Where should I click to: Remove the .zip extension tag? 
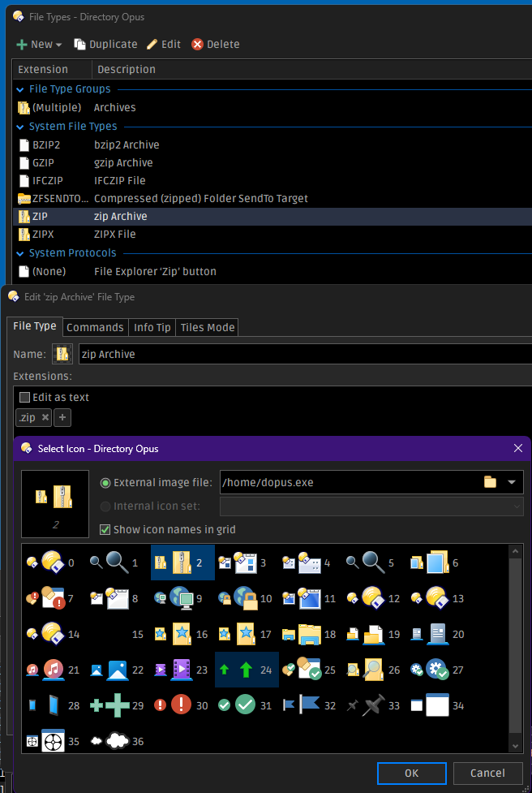pyautogui.click(x=45, y=418)
